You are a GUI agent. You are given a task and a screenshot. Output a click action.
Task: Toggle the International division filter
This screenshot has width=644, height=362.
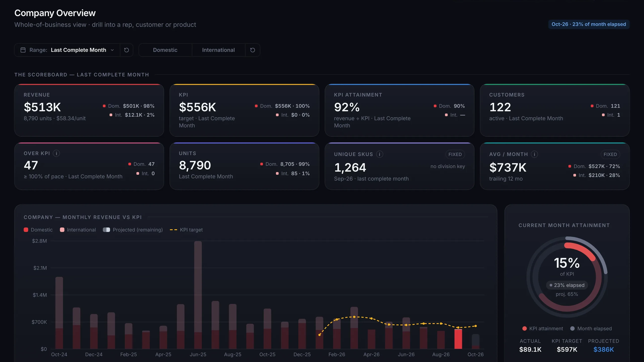click(218, 50)
